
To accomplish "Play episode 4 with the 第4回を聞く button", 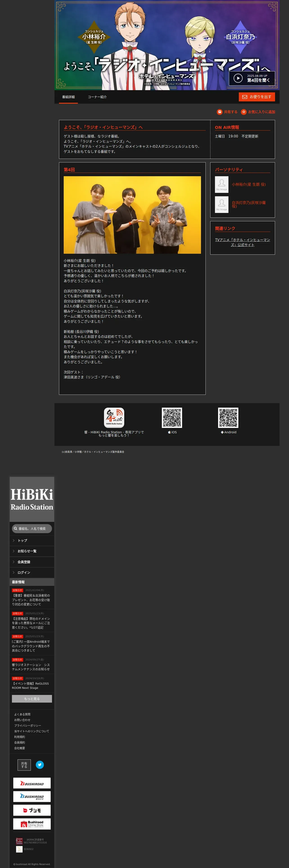I will [252, 78].
